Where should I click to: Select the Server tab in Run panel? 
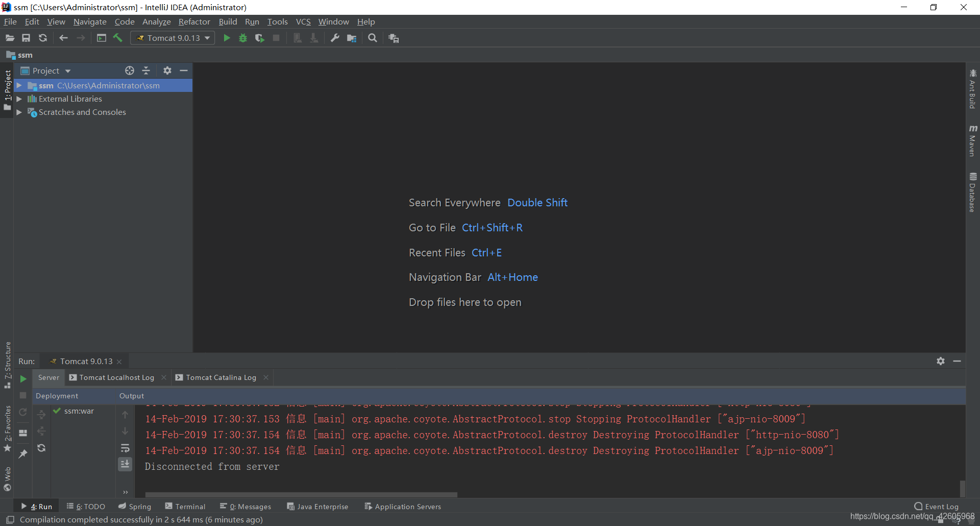48,377
